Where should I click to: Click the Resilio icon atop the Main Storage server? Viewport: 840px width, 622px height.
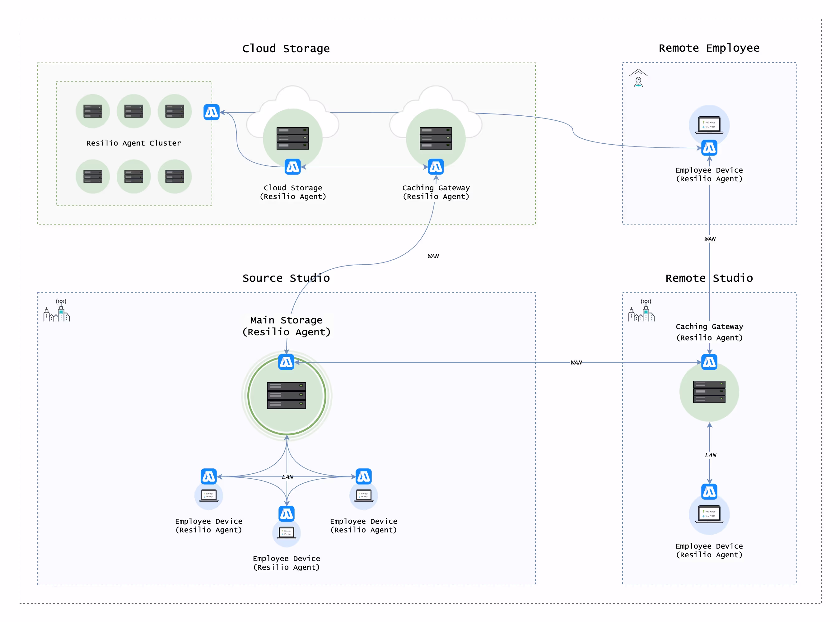click(286, 362)
